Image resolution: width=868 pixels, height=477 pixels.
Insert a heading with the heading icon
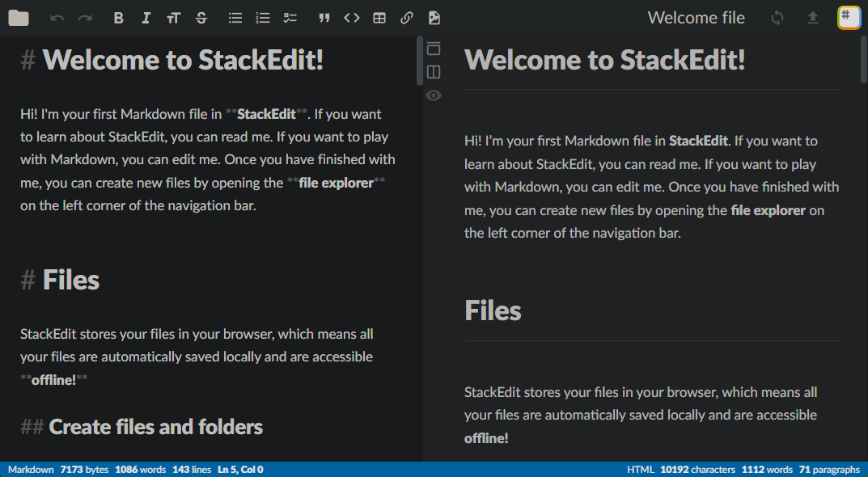pyautogui.click(x=173, y=18)
